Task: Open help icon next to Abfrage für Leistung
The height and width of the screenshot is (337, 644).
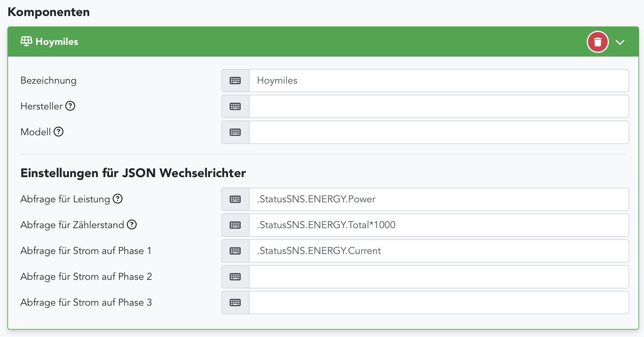Action: point(118,199)
